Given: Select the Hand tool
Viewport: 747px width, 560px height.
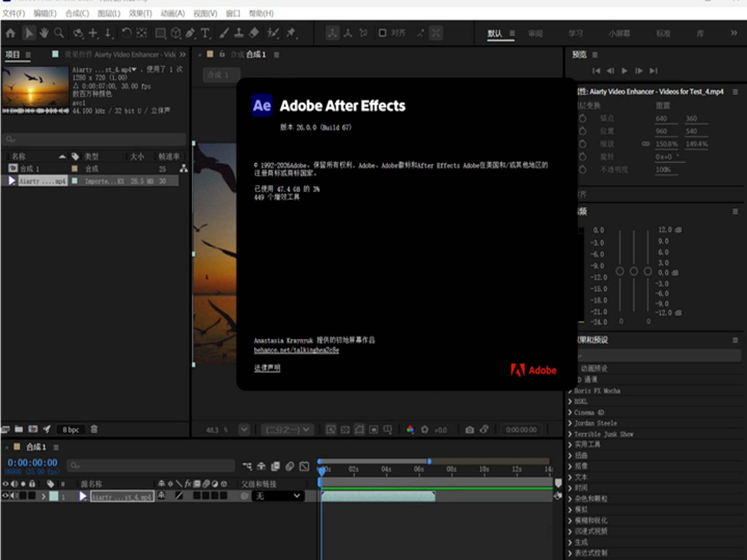Looking at the screenshot, I should 44,33.
